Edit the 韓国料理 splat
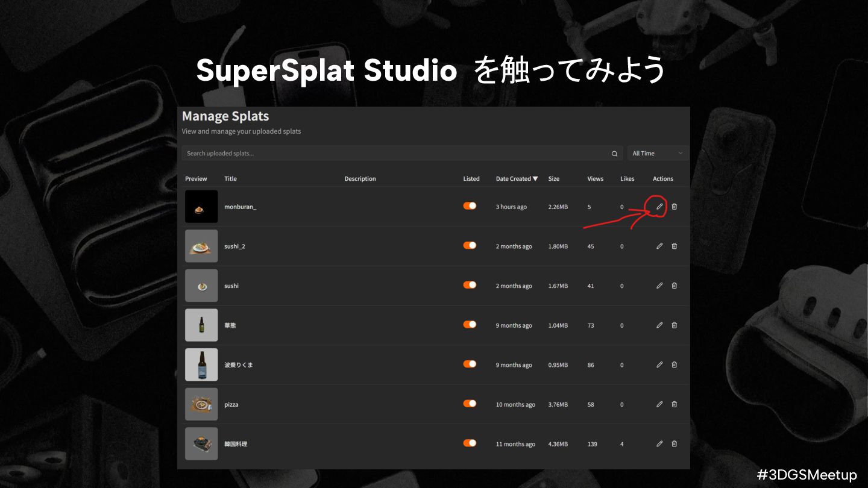The height and width of the screenshot is (488, 868). click(659, 443)
